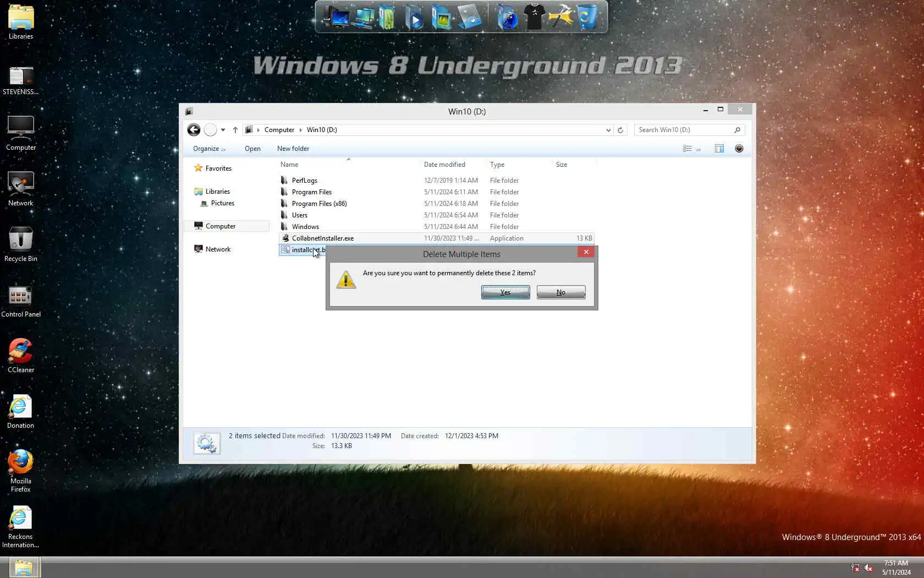Viewport: 924px width, 578px height.
Task: Cancel deletion with the No button
Action: (x=561, y=292)
